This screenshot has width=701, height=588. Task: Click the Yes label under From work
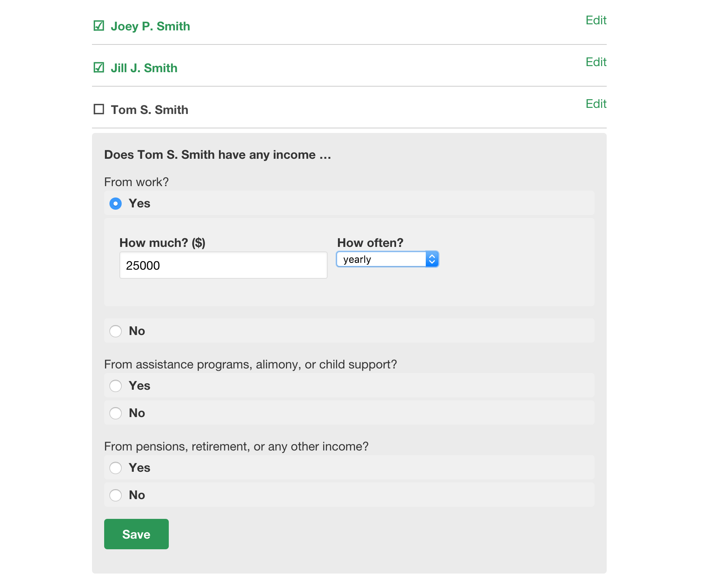pos(140,204)
